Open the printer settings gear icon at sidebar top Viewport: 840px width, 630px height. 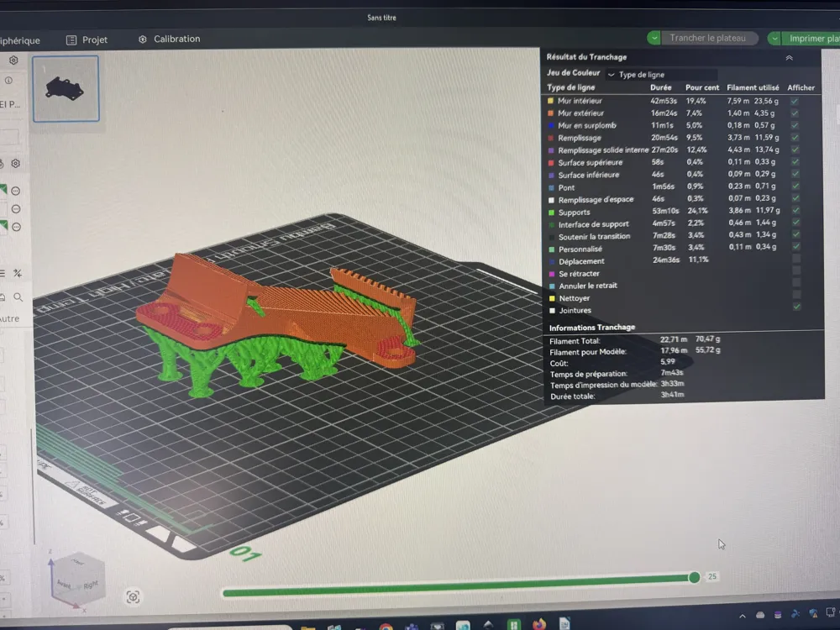[13, 60]
